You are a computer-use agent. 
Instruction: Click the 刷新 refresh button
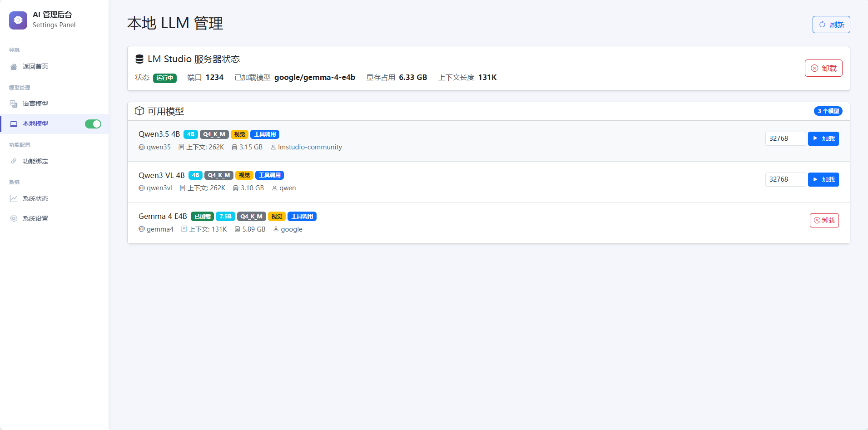pyautogui.click(x=831, y=25)
